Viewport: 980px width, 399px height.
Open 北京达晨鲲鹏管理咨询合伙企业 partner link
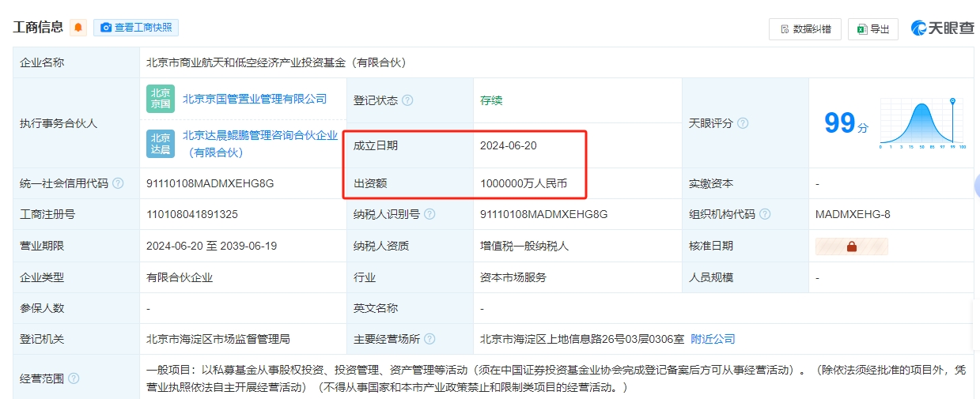click(x=260, y=144)
